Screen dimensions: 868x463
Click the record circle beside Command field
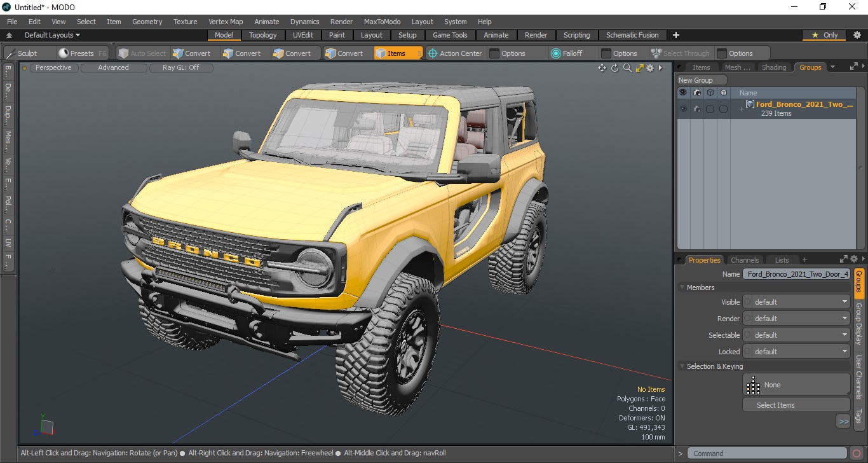point(857,453)
